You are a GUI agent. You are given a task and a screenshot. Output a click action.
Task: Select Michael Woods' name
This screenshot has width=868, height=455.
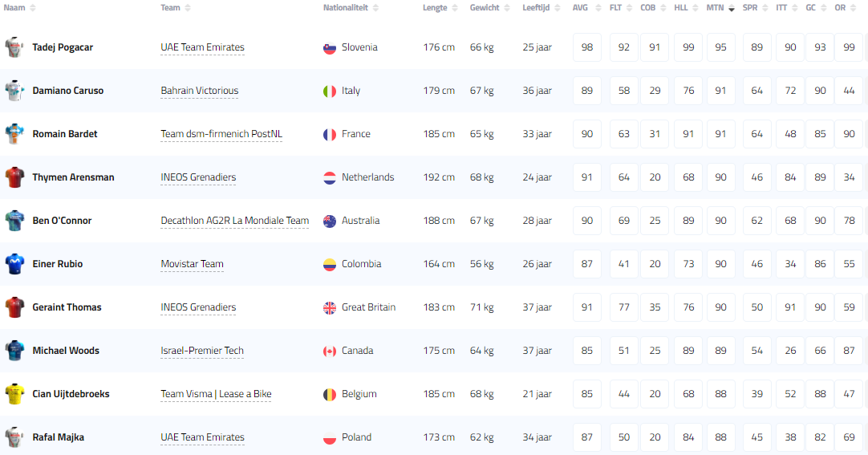pos(66,351)
